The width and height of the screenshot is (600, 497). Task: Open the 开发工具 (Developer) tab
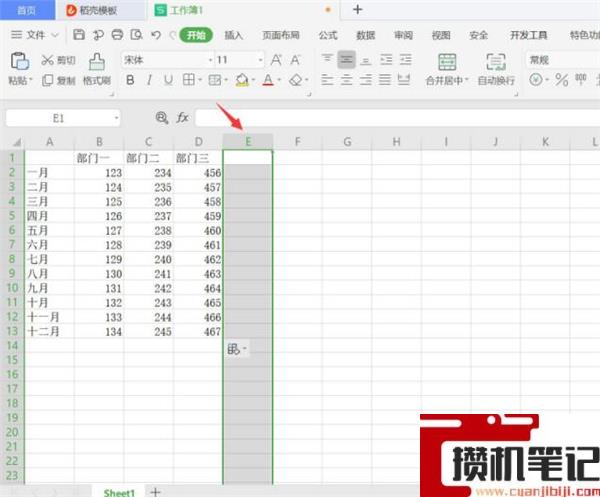click(x=528, y=36)
